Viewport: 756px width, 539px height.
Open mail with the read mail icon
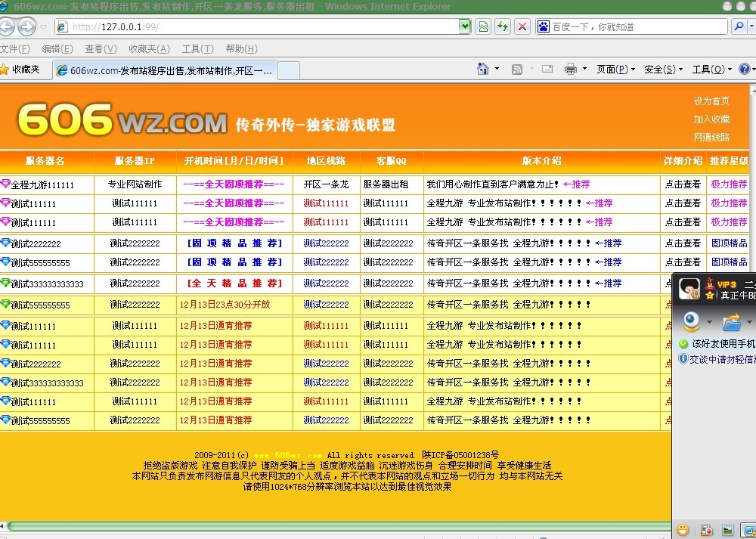point(547,69)
